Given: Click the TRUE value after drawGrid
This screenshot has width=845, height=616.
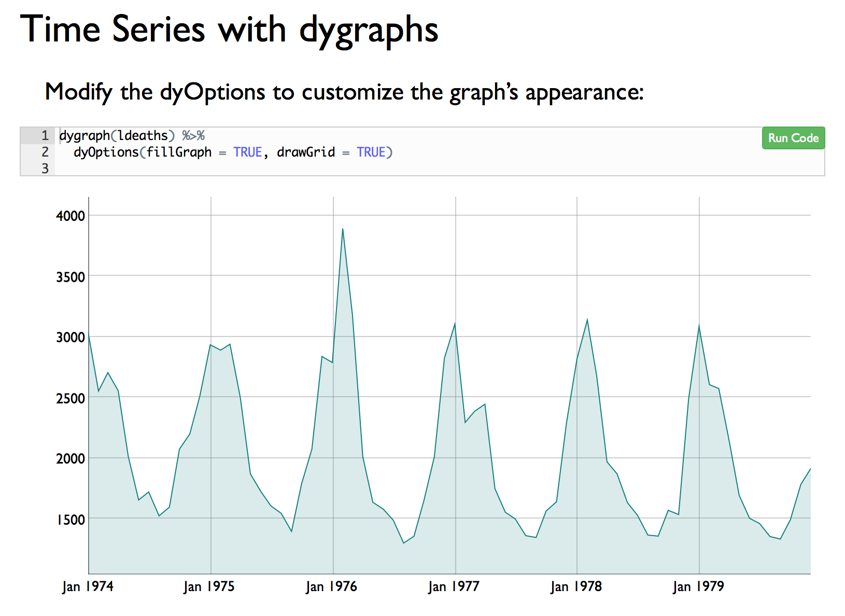Looking at the screenshot, I should (x=371, y=152).
